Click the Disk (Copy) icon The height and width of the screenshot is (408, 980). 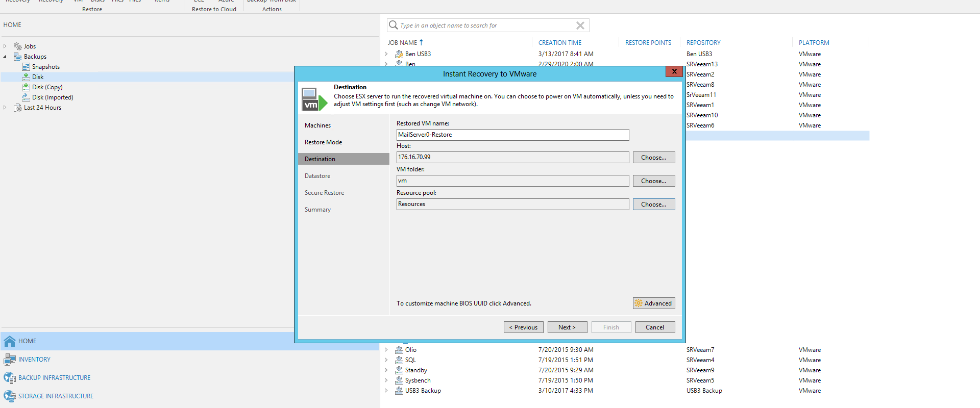(26, 87)
